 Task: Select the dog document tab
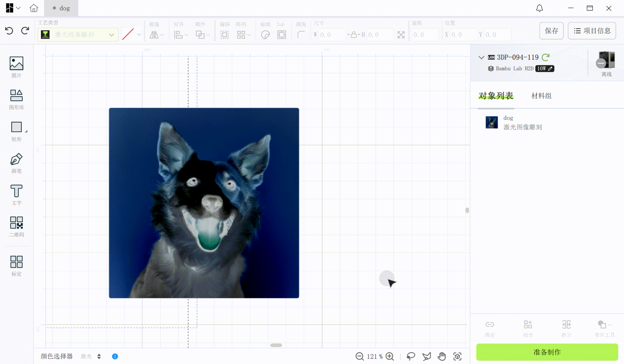coord(61,8)
